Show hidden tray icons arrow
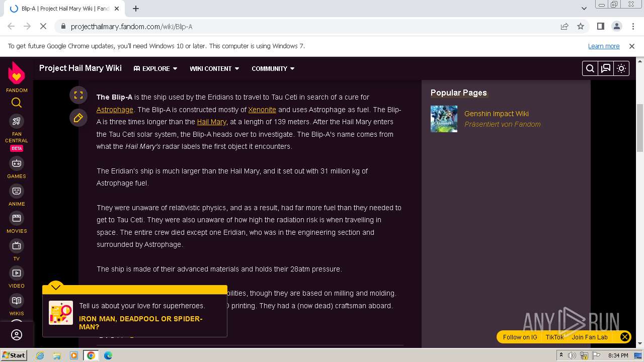Viewport: 644px width, 362px height. 561,355
